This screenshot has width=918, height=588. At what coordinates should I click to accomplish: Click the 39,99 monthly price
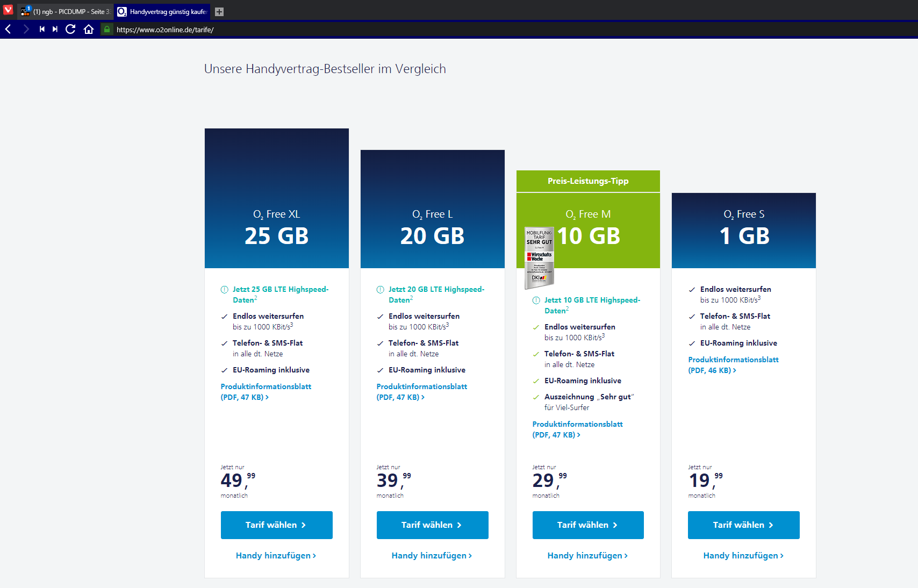point(394,481)
